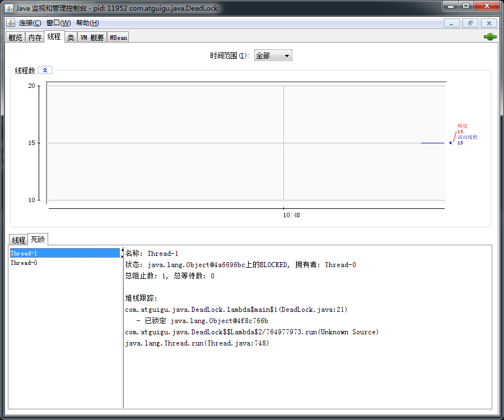
Task: Minimize the inner connection window
Action: coord(452,23)
